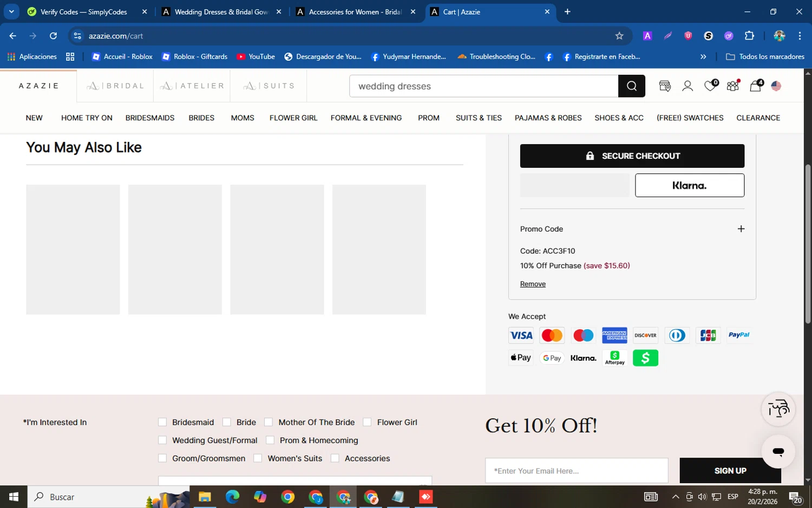Open File Explorer from the taskbar
Viewport: 812px width, 508px height.
coord(205,497)
